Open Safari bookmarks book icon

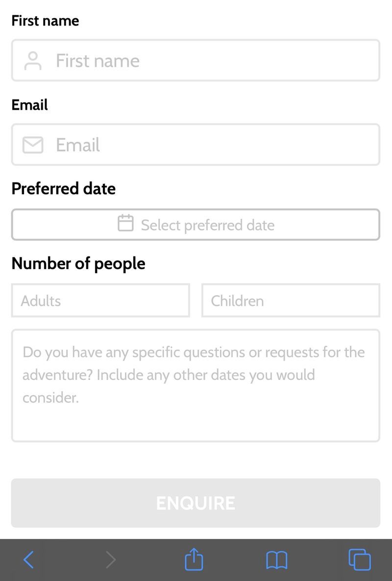point(277,559)
